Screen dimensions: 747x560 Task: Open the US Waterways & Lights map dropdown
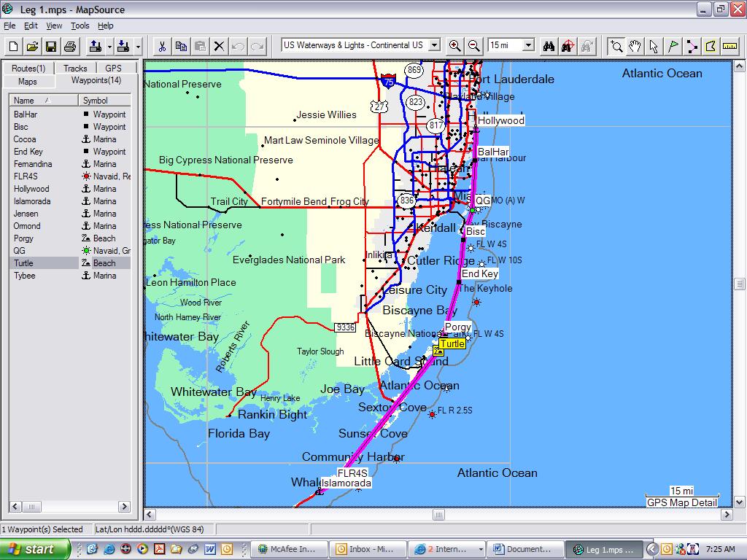coord(434,45)
